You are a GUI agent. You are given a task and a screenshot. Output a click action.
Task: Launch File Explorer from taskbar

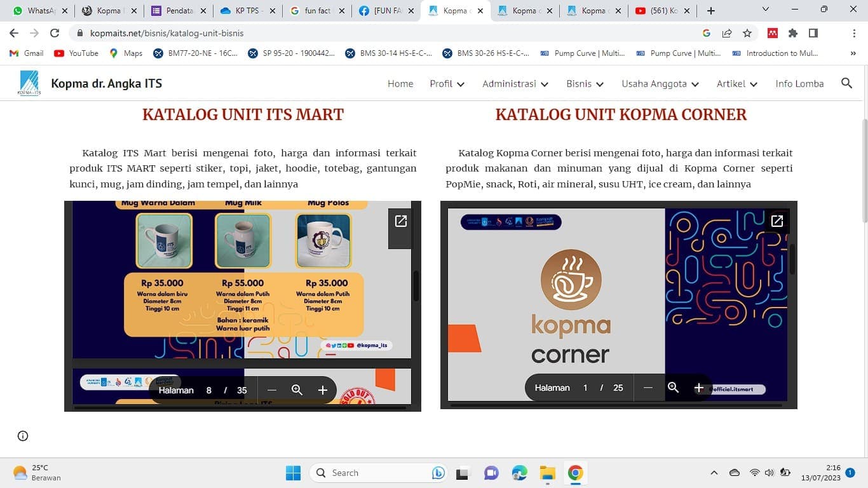(x=547, y=473)
